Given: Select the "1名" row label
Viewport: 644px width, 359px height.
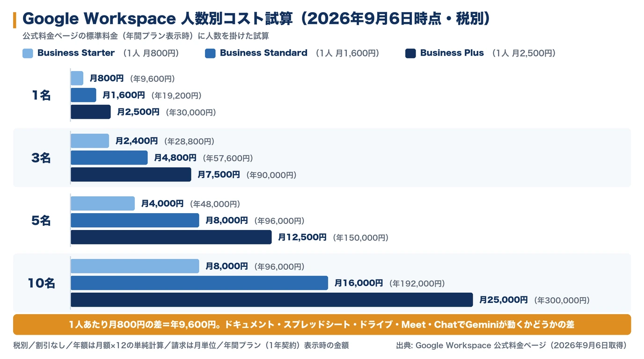Looking at the screenshot, I should (41, 95).
